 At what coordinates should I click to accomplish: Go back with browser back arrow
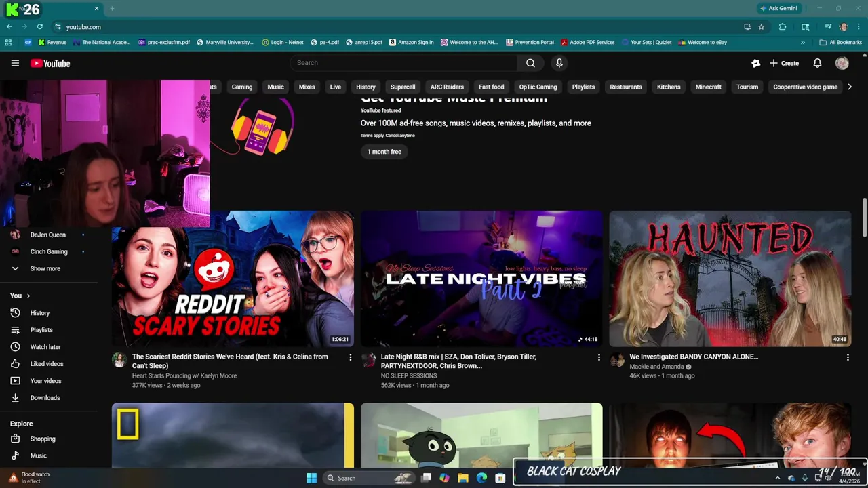9,27
